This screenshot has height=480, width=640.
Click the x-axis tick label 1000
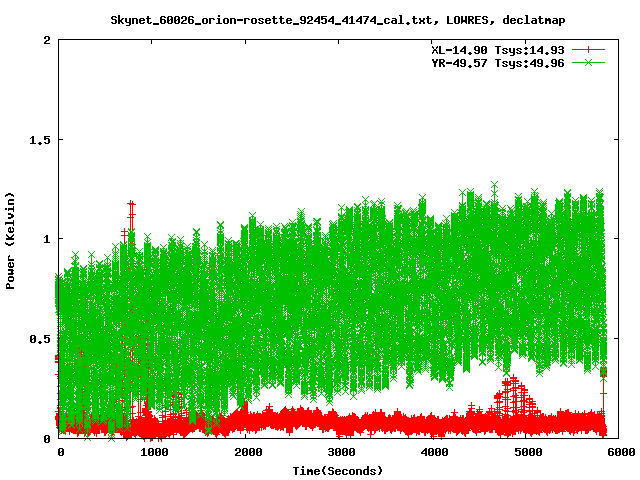[x=154, y=452]
